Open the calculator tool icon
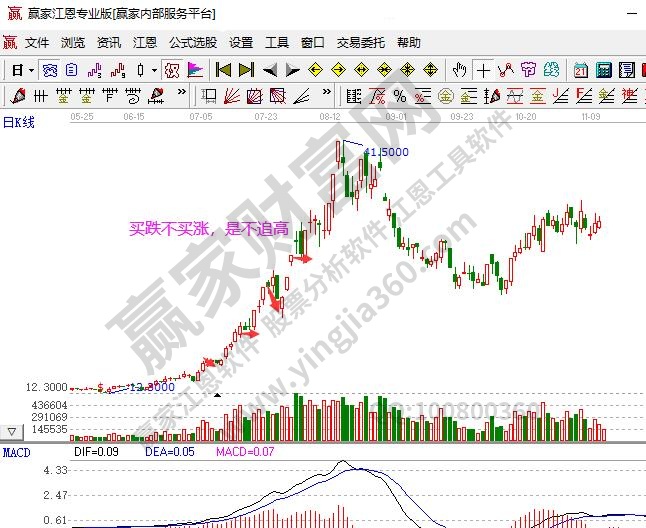 (604, 70)
